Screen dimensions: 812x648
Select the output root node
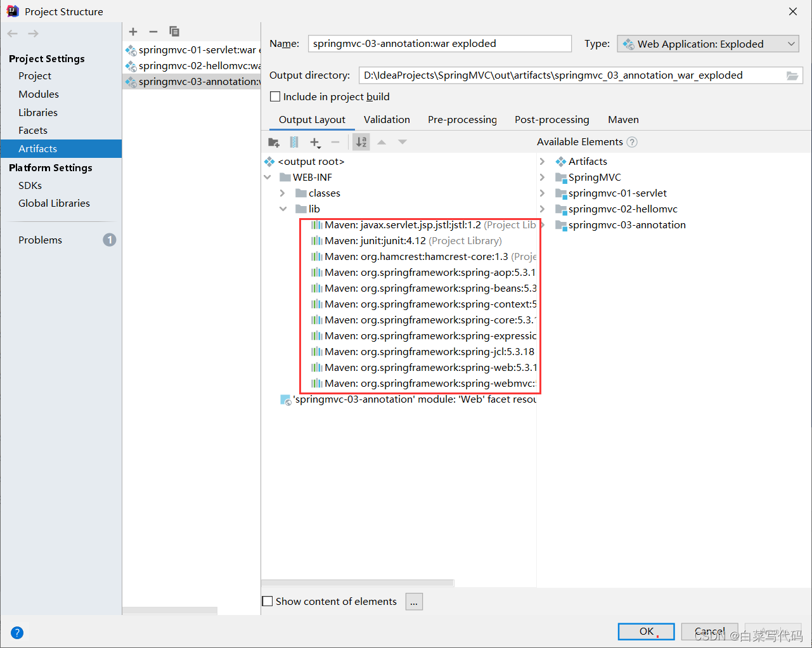(304, 162)
